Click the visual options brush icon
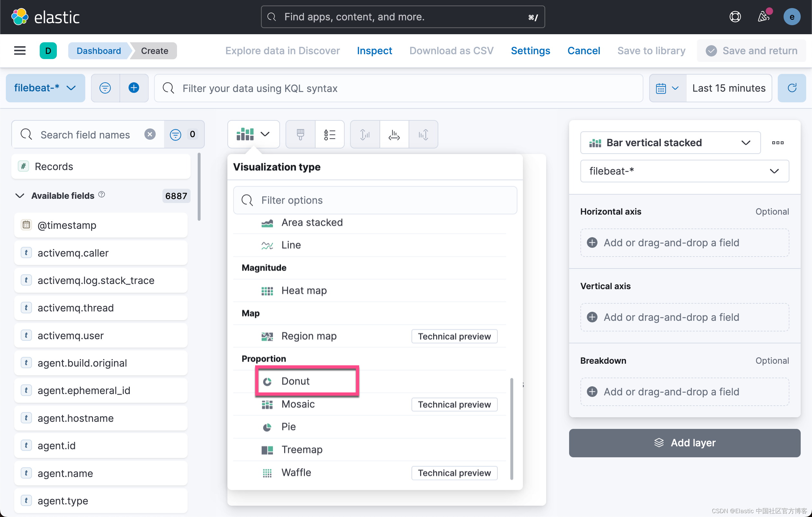Screen dimensions: 812x517 [x=300, y=135]
